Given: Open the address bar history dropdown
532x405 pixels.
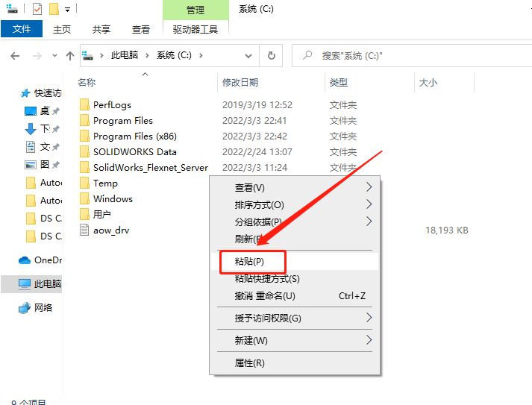Looking at the screenshot, I should click(248, 56).
